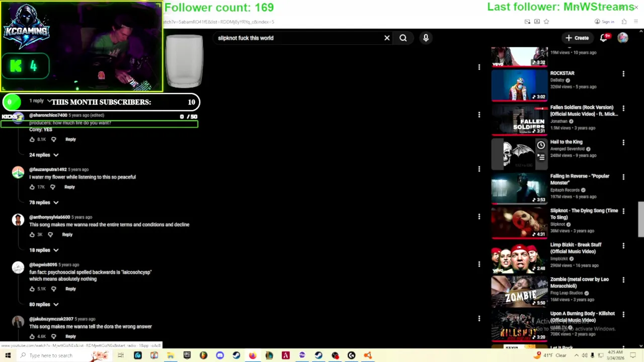Add Hail to the King to queue

pyautogui.click(x=541, y=157)
